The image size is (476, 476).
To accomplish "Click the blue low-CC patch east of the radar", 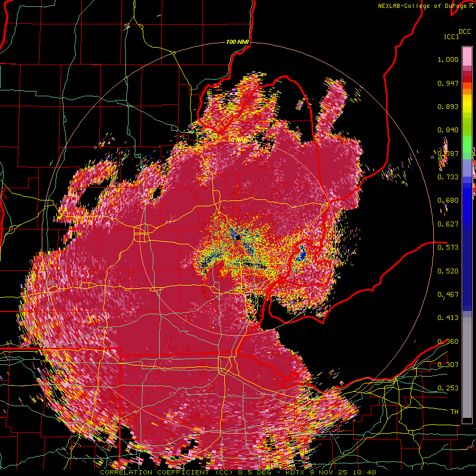I will coord(302,252).
